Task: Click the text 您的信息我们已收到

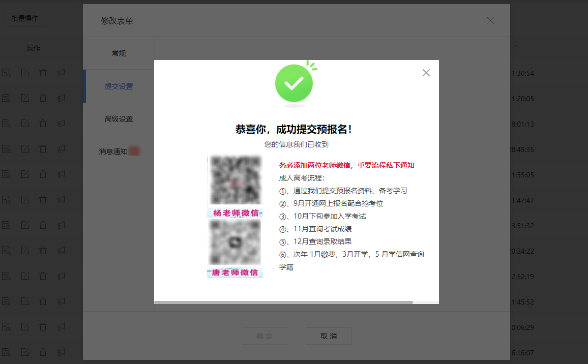Action: coord(296,144)
